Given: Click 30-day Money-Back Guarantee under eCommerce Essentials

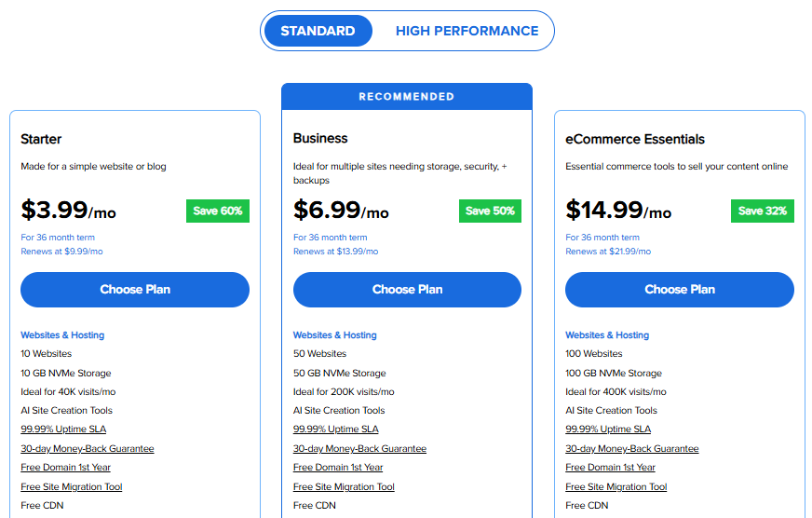Looking at the screenshot, I should point(632,449).
